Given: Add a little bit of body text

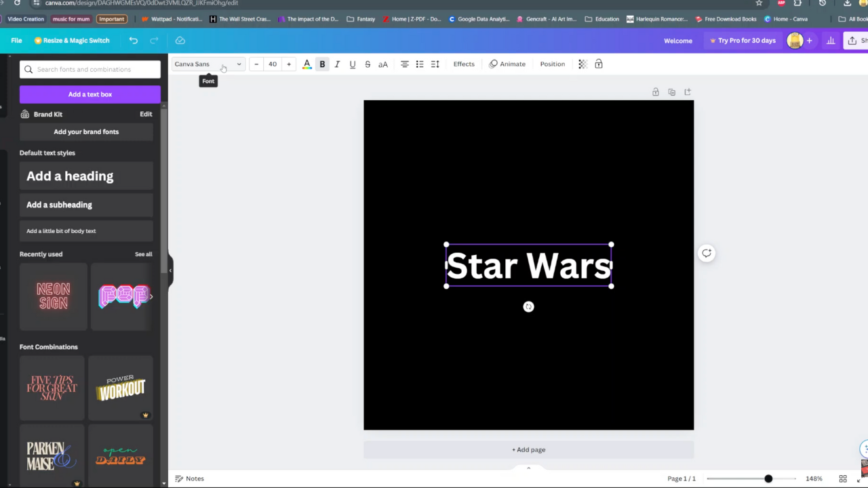Looking at the screenshot, I should 86,231.
